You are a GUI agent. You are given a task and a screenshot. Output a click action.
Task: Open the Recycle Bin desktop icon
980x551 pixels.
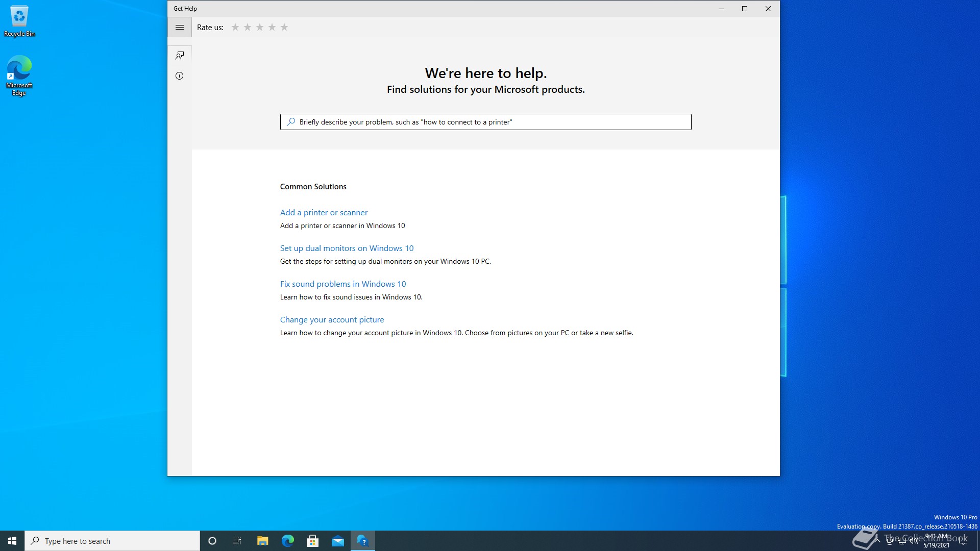(19, 21)
